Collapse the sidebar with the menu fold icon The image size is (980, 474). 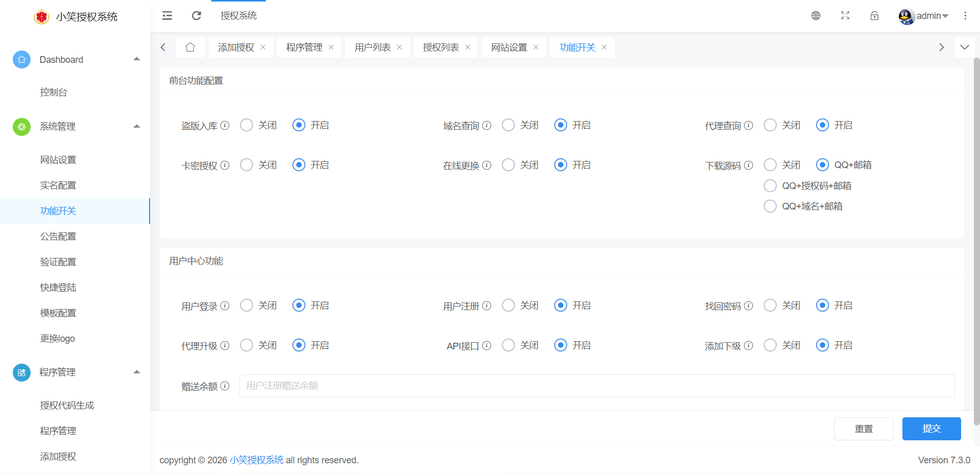click(167, 16)
